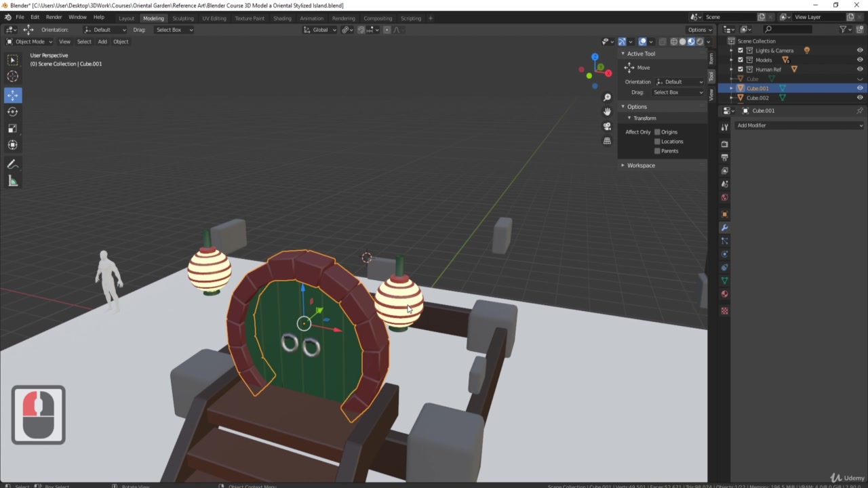This screenshot has width=868, height=488.
Task: Hide Cube.001 using its eye icon
Action: pyautogui.click(x=860, y=88)
